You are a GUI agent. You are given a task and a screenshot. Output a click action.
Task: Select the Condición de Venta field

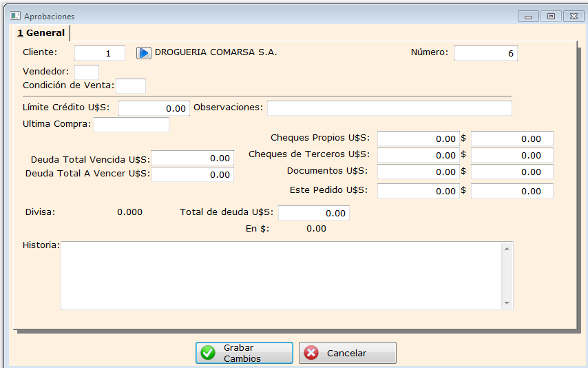131,85
